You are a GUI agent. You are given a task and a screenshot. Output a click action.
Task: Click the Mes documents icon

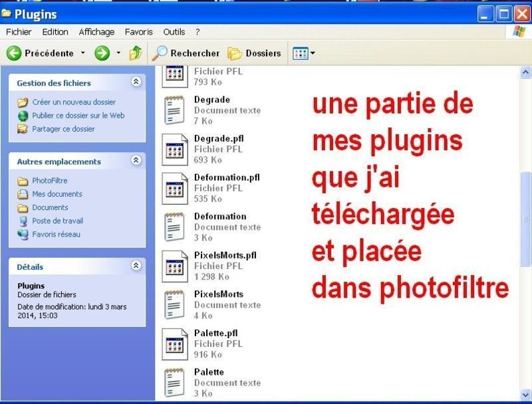coord(23,195)
